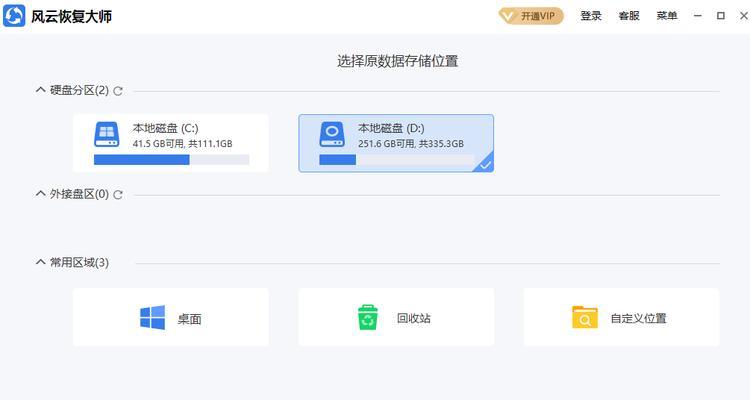Click the 本地磁盘 (C:) label
Viewport: 750px width, 400px height.
point(165,128)
